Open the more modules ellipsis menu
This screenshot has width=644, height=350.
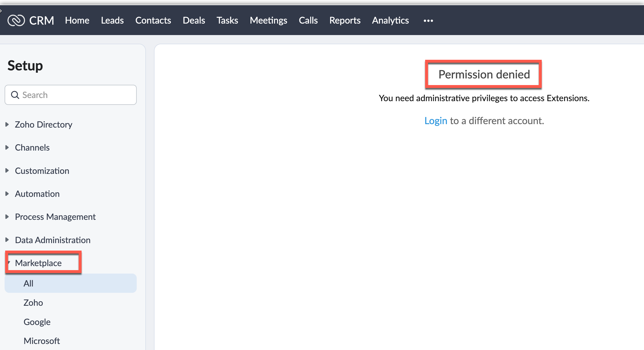coord(428,21)
